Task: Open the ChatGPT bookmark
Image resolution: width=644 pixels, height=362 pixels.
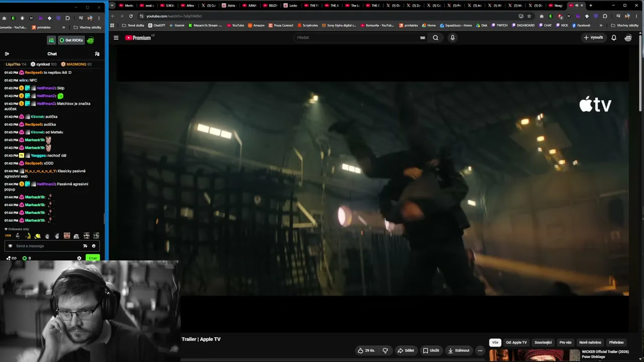Action: 156,25
